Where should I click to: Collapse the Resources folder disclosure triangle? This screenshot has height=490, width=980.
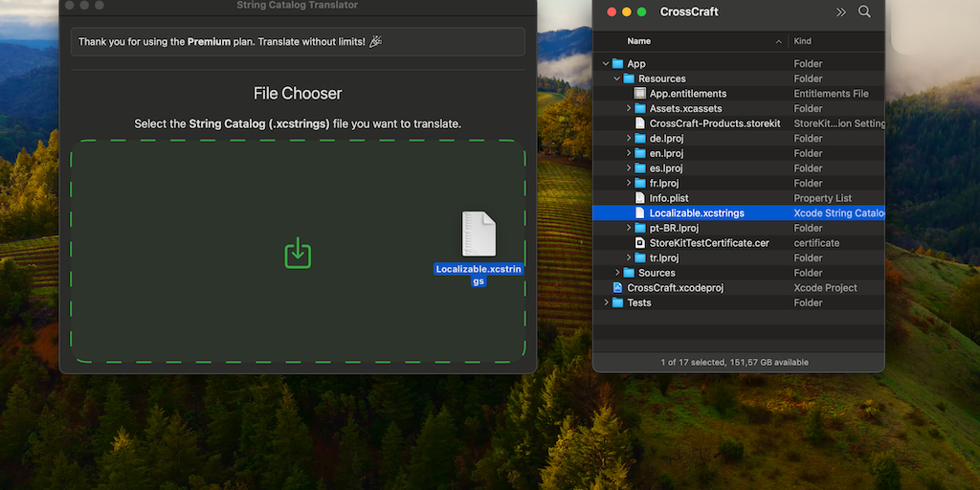click(617, 79)
